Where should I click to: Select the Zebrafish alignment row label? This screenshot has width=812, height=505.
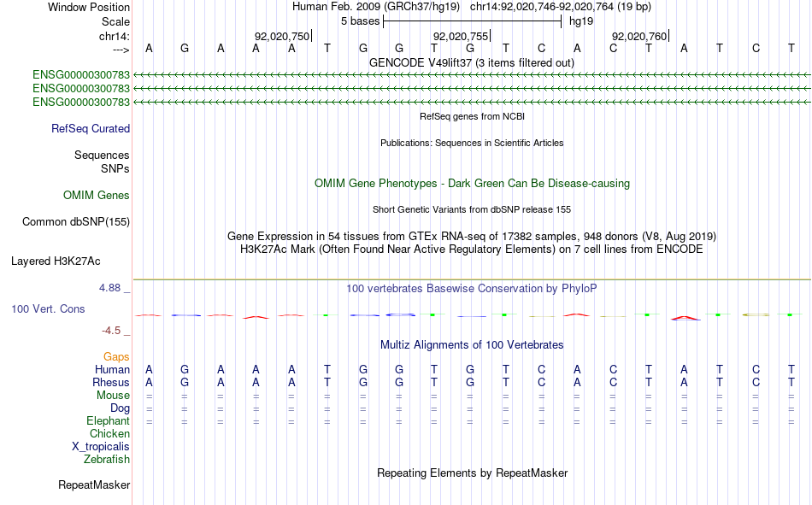pos(107,460)
